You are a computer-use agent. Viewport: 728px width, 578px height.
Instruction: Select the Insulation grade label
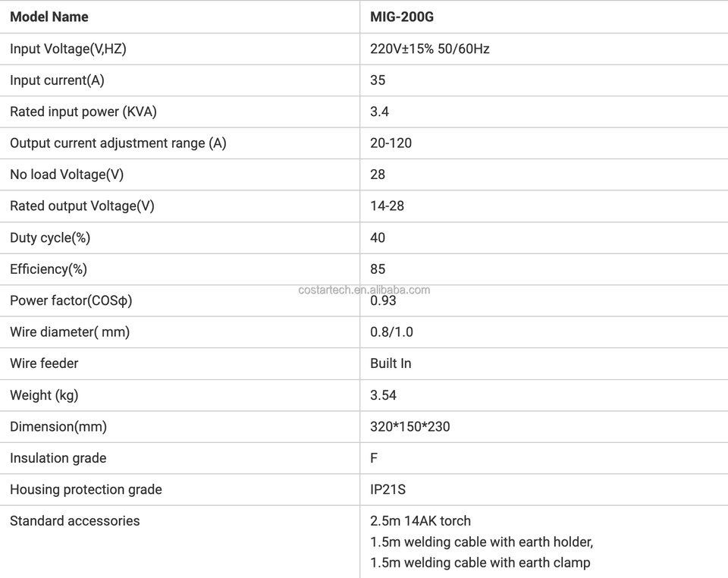coord(58,458)
